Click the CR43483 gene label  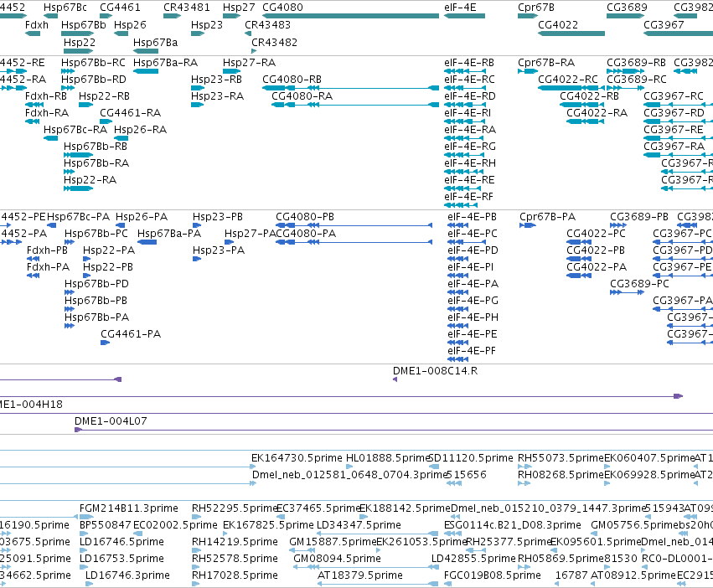click(267, 24)
